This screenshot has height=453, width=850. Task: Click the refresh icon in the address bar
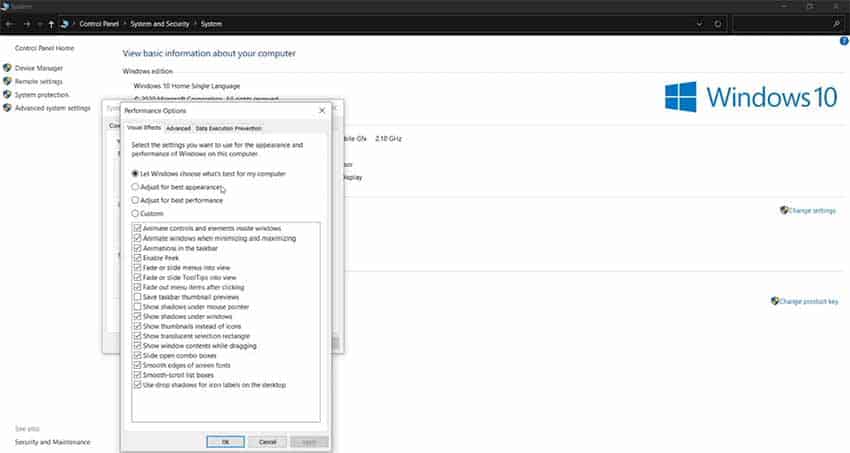click(718, 24)
